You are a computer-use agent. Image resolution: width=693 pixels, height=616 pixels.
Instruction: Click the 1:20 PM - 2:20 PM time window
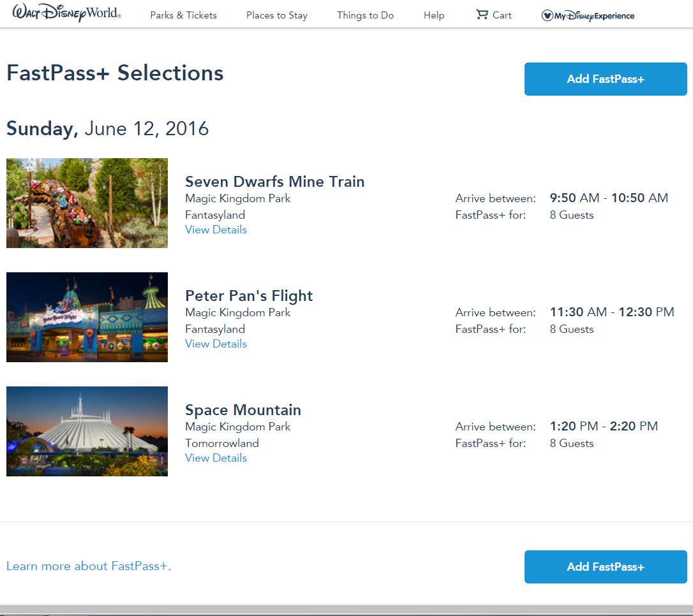click(x=604, y=426)
